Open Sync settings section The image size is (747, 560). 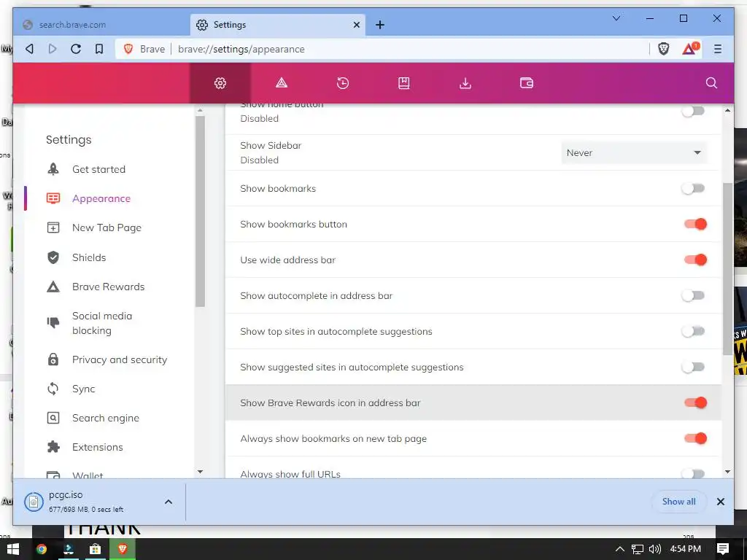(83, 389)
